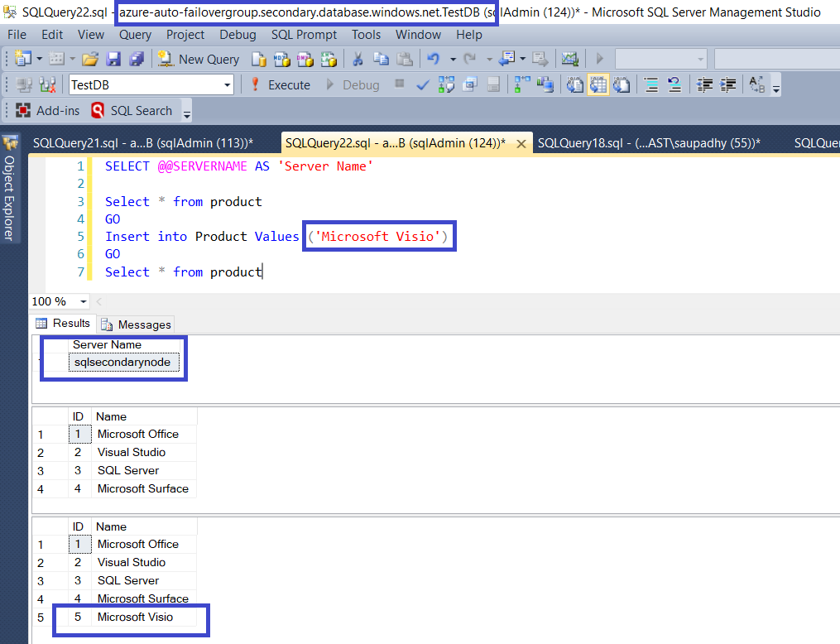Open a Database Engine Query icon
Viewport: 840px width, 644px height.
pyautogui.click(x=259, y=59)
